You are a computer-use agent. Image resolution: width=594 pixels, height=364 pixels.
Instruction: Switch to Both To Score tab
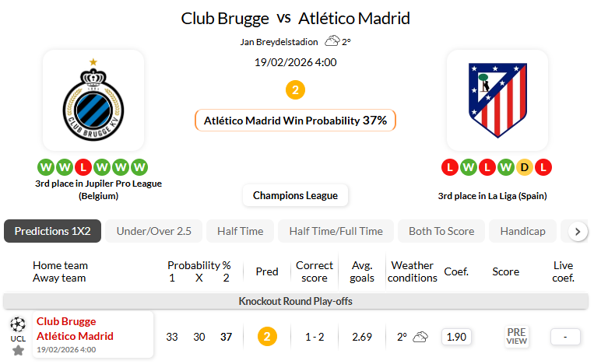click(441, 231)
